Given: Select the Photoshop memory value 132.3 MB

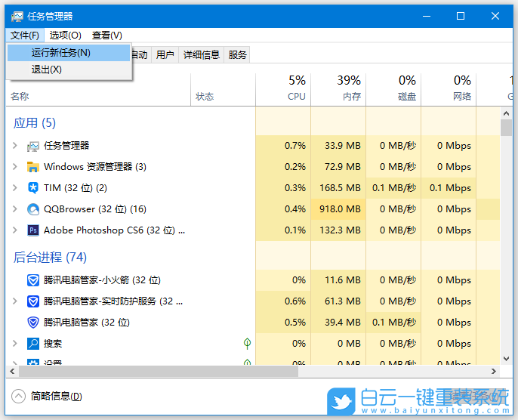Looking at the screenshot, I should (340, 230).
